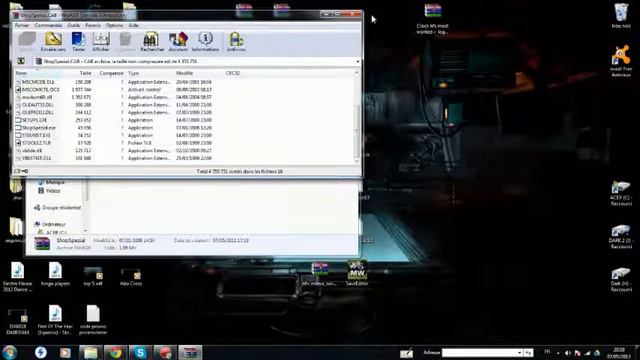Select Groupe résidentiel in Explorer sidebar
Screen dimensions: 640x360
coord(58,207)
